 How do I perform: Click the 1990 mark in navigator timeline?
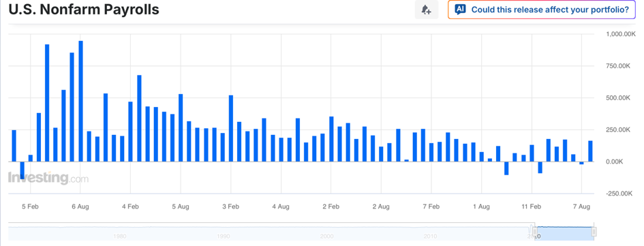[223, 236]
